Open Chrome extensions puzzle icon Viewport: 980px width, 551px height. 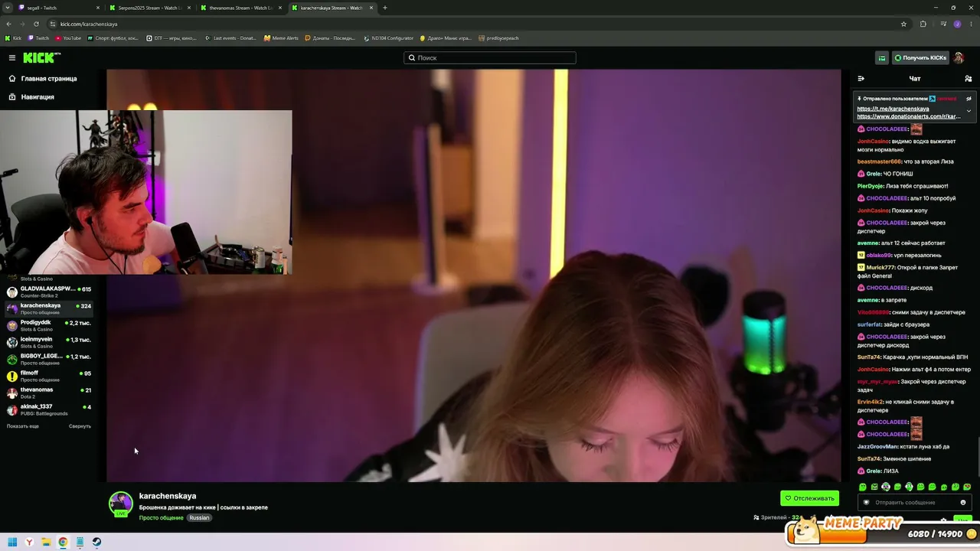point(923,24)
